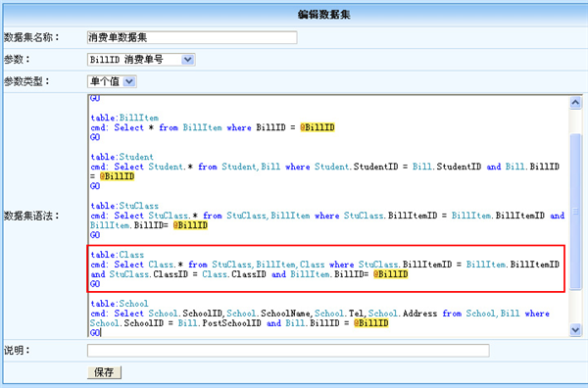Click the 保存 save button
This screenshot has width=588, height=388.
point(104,372)
